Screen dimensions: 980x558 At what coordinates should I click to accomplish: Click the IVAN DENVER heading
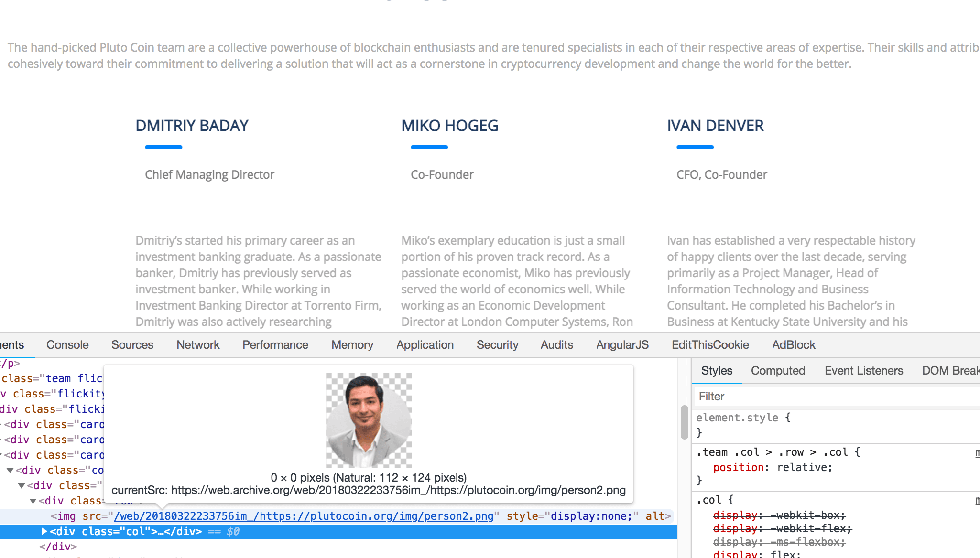pos(715,126)
